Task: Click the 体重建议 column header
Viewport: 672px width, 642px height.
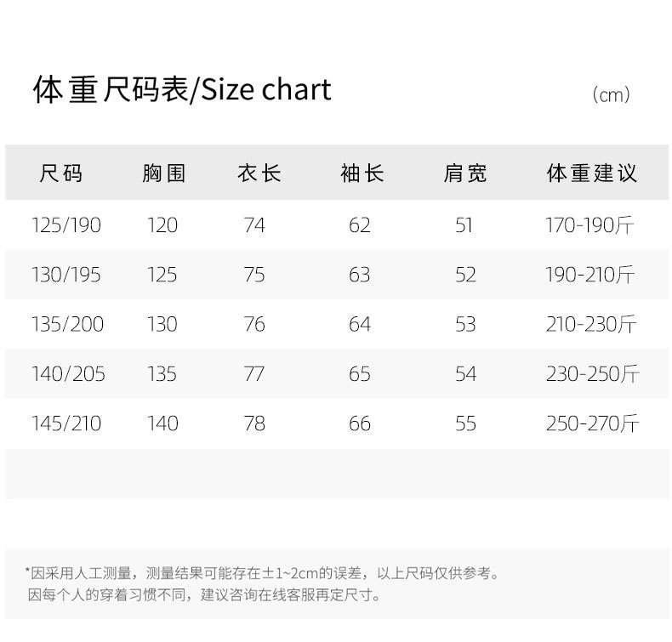Action: 591,174
